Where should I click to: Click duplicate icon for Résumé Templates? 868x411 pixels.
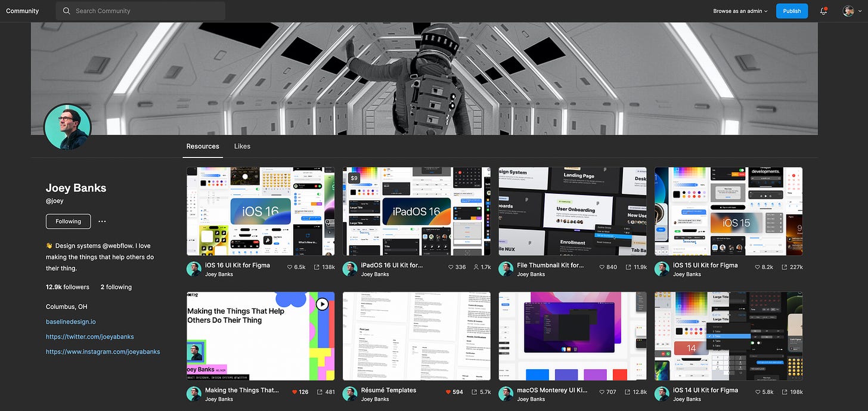(475, 392)
